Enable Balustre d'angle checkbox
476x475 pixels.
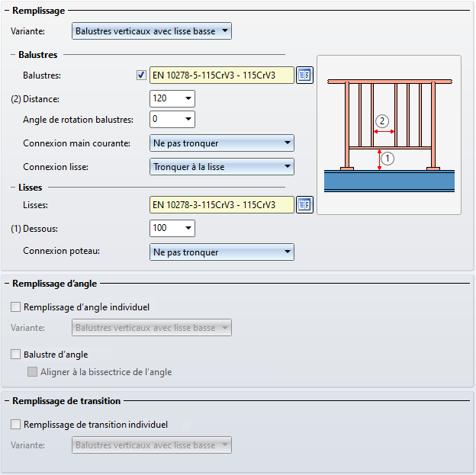tap(17, 355)
